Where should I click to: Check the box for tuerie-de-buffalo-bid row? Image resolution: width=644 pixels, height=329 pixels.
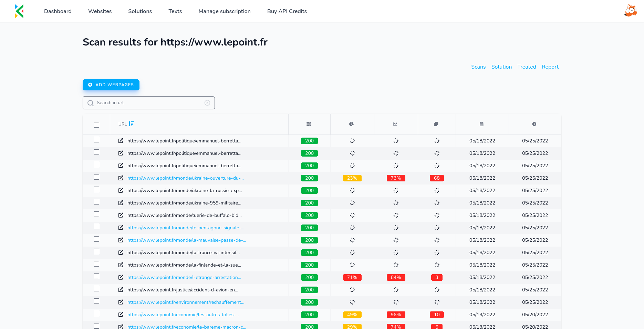point(96,214)
